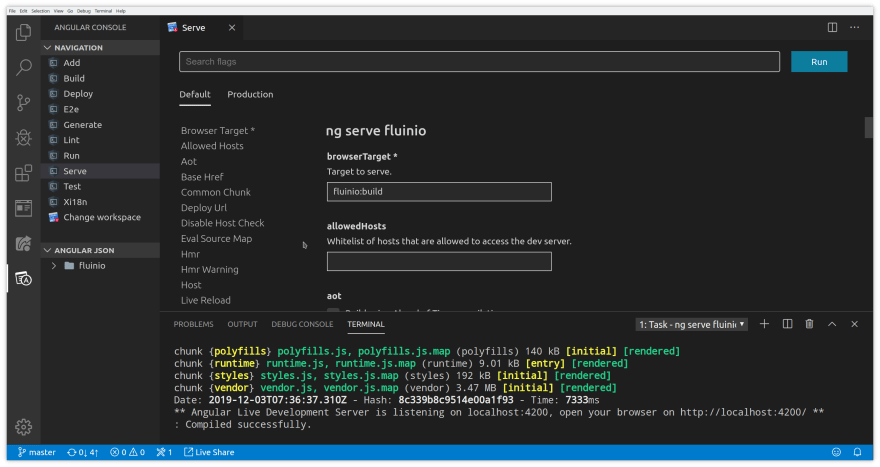The height and width of the screenshot is (467, 880).
Task: Select the Serve editor tab
Action: click(194, 28)
